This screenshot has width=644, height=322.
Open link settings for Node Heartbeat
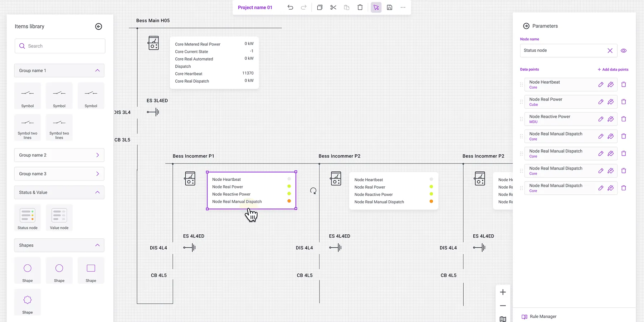point(611,85)
